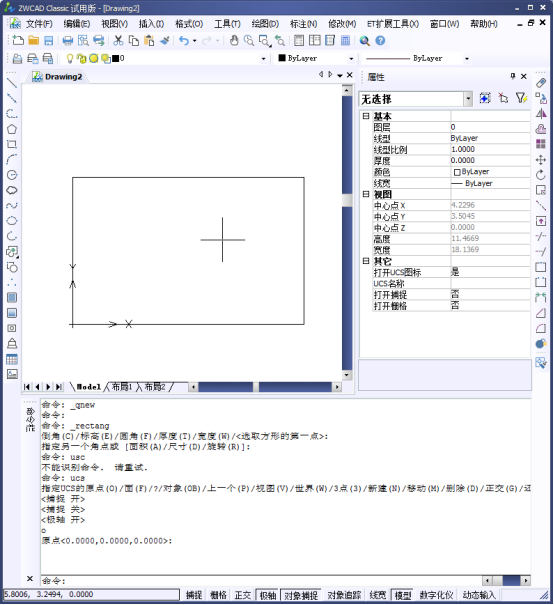The height and width of the screenshot is (605, 554).
Task: Open the Undo history dropdown arrow
Action: click(x=194, y=41)
